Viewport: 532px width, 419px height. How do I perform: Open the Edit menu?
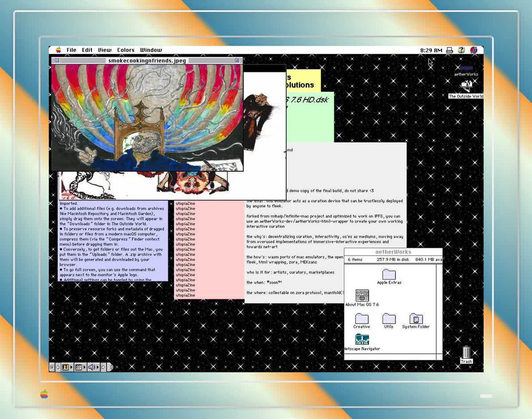coord(87,50)
